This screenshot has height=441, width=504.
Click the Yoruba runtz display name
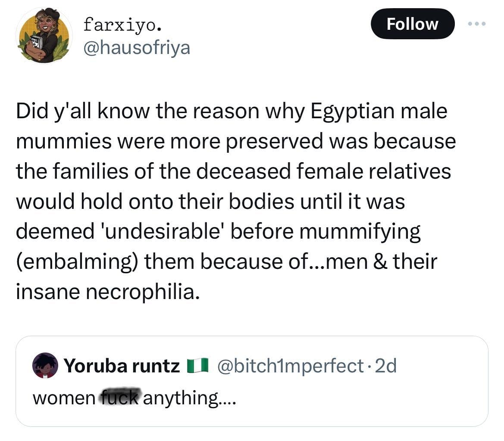pyautogui.click(x=122, y=366)
